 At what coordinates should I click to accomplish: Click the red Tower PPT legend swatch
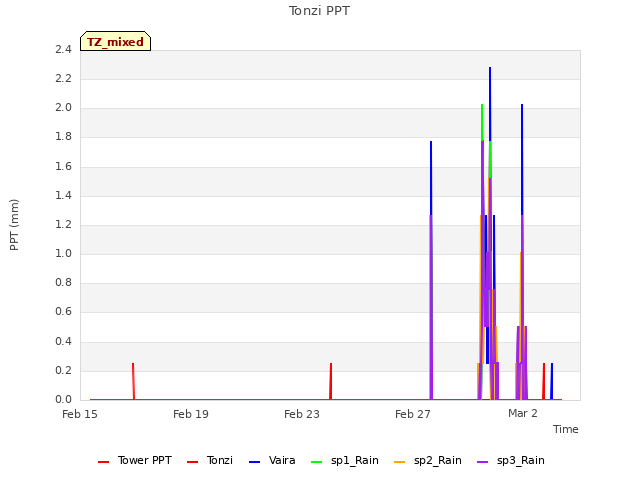click(x=104, y=462)
